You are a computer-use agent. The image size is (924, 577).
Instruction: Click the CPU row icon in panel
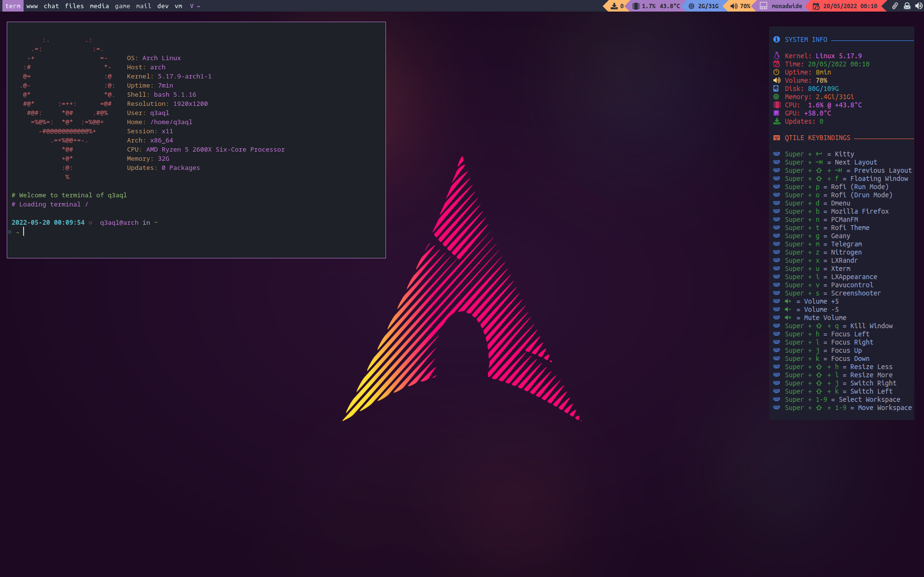[x=776, y=105]
